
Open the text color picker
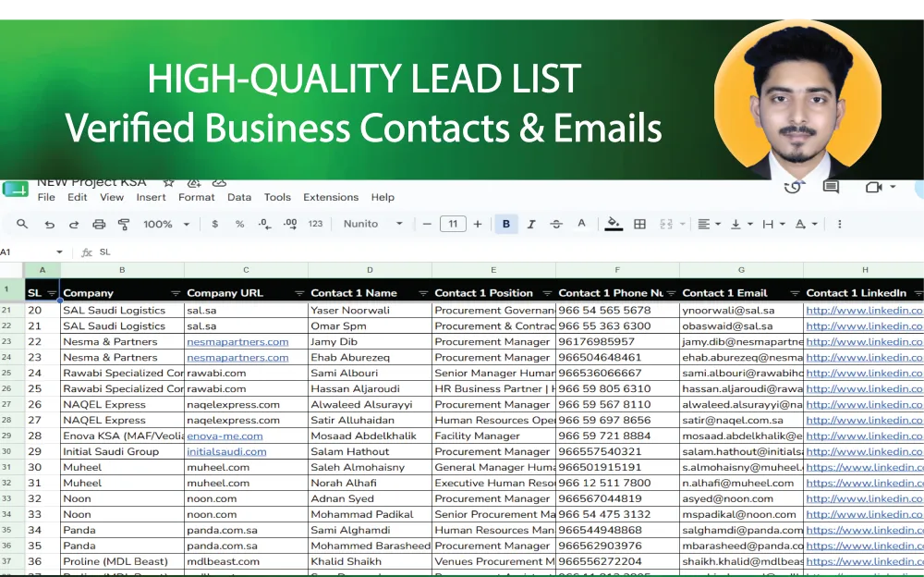(581, 224)
